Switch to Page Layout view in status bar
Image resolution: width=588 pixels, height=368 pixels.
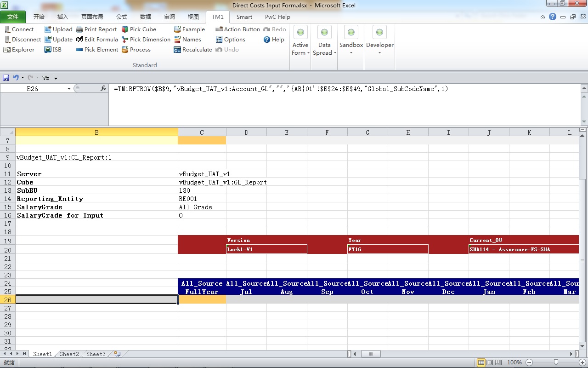[x=490, y=362]
